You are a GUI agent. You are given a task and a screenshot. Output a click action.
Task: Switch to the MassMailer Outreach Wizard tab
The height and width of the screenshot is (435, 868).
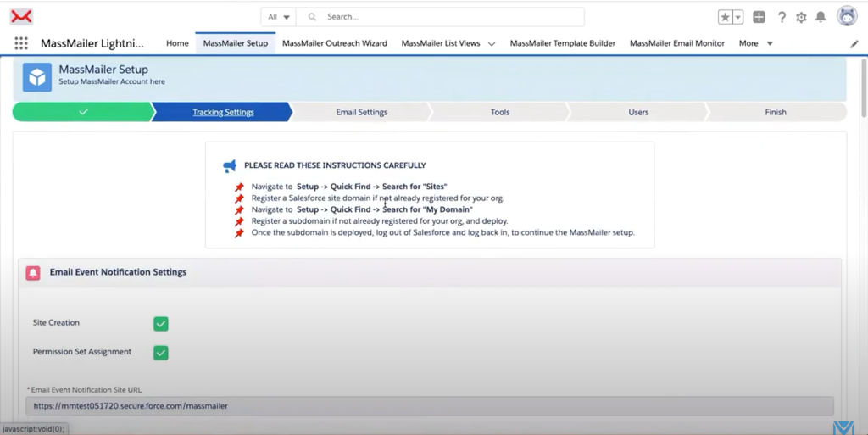point(335,43)
